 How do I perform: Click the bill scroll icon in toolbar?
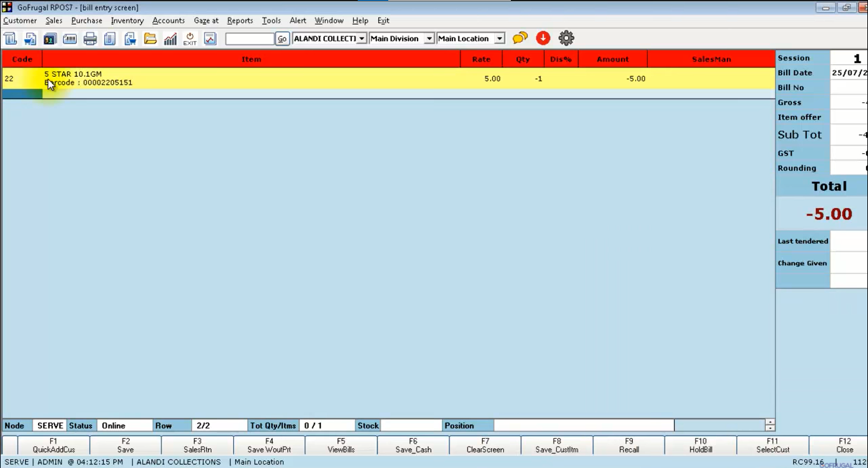(x=10, y=39)
